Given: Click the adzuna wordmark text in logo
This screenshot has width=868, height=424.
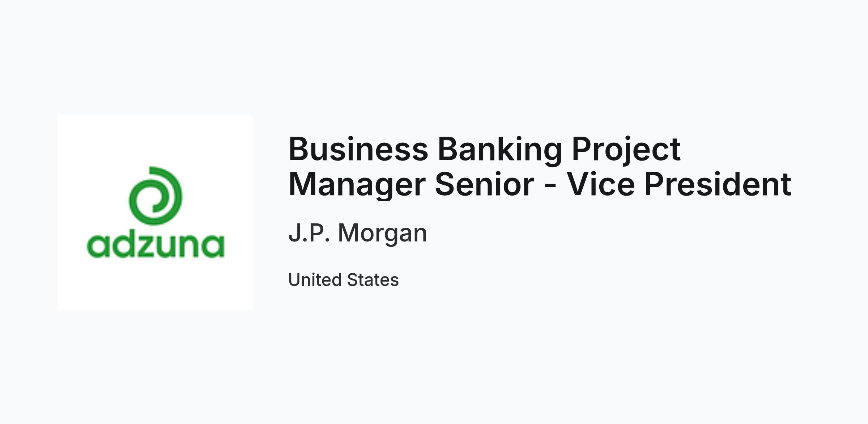Looking at the screenshot, I should pyautogui.click(x=156, y=245).
